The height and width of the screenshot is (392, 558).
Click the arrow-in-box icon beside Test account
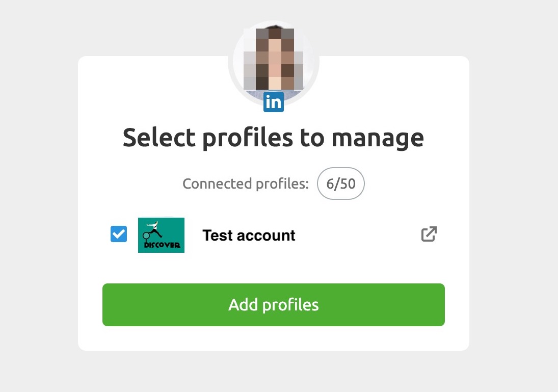429,234
